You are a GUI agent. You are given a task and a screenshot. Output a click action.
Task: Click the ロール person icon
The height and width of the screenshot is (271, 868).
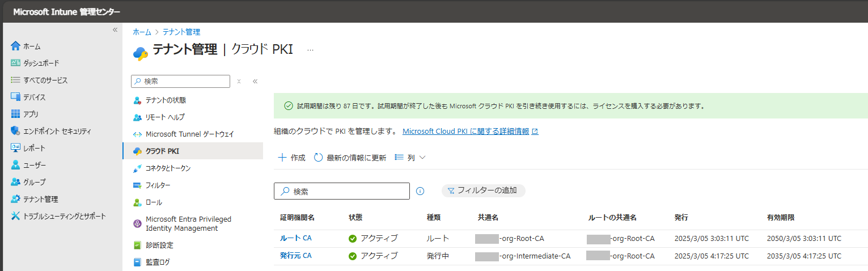coord(137,202)
